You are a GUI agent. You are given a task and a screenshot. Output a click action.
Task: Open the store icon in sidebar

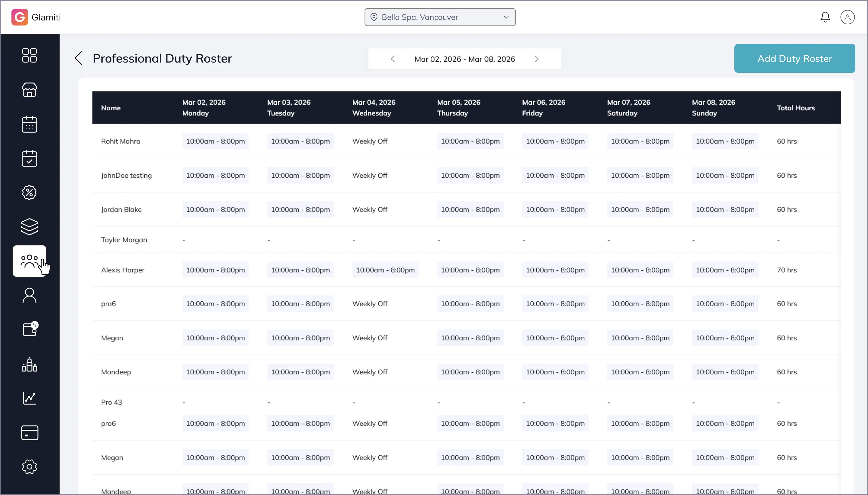click(x=29, y=90)
